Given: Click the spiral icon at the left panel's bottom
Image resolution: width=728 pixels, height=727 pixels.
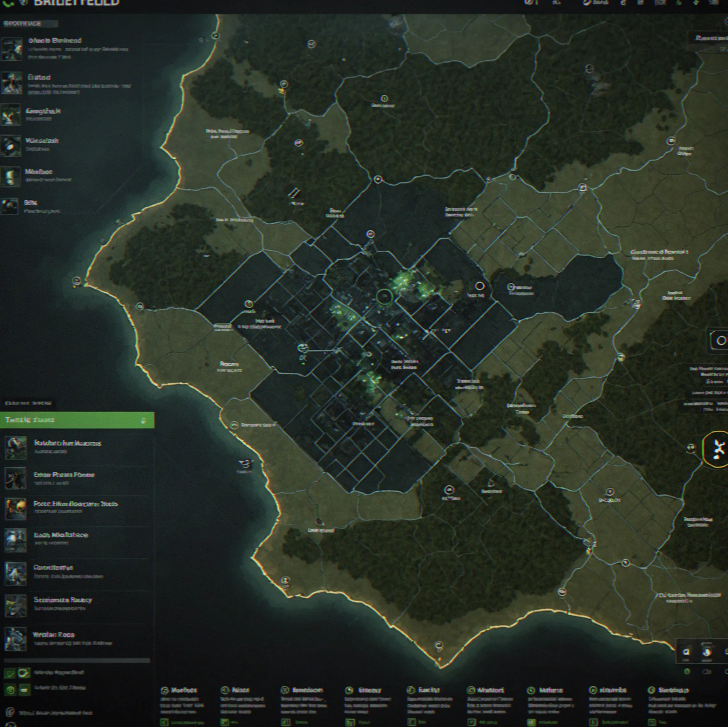Looking at the screenshot, I should tap(10, 712).
